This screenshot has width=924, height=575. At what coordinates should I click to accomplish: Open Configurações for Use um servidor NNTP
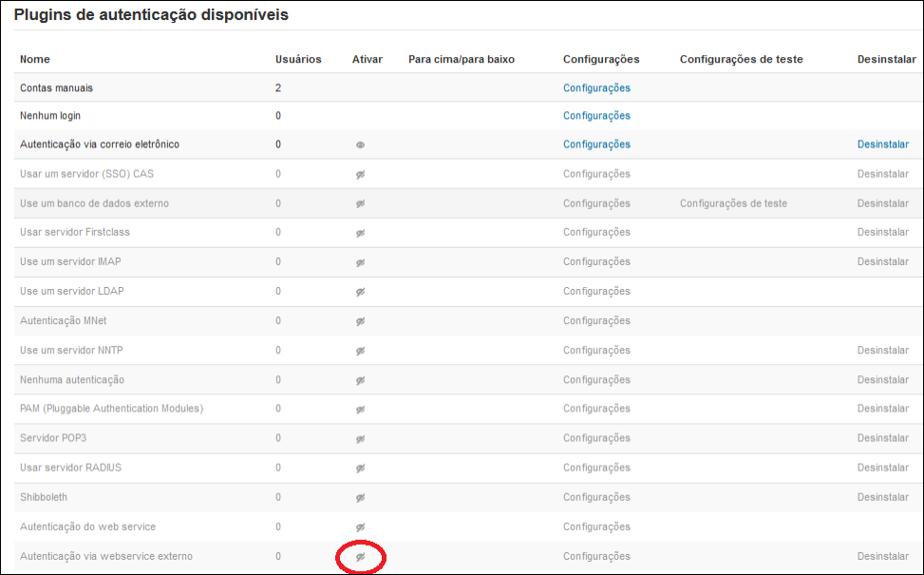point(596,350)
